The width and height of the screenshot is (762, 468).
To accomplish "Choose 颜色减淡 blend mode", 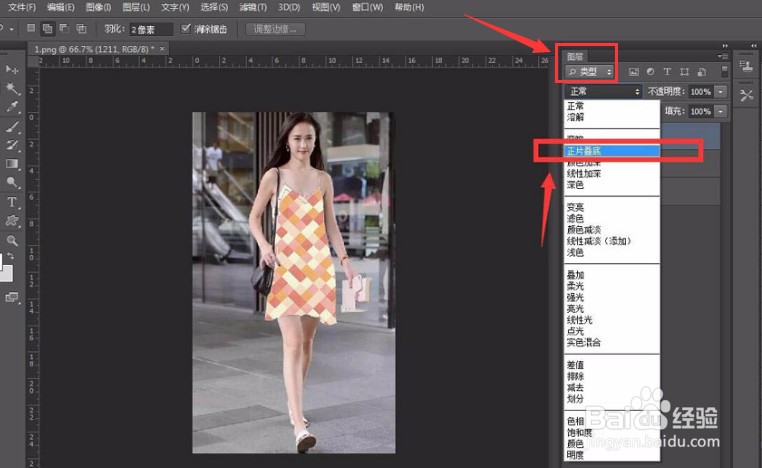I will 612,229.
